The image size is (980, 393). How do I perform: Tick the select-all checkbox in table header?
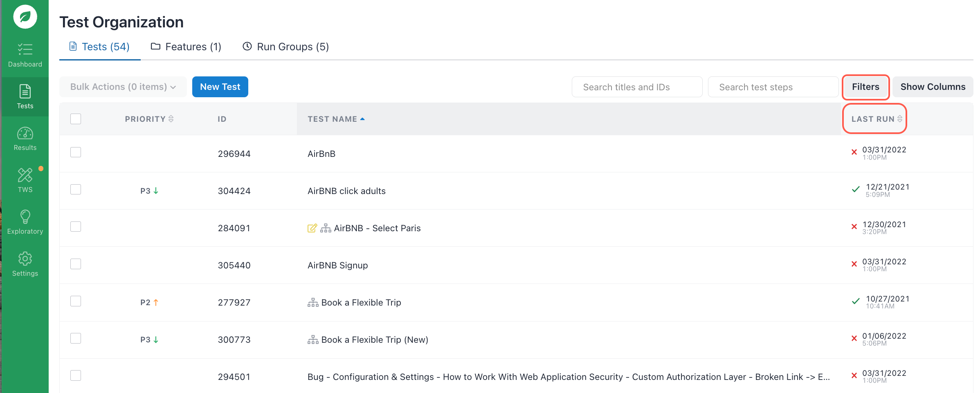tap(76, 119)
